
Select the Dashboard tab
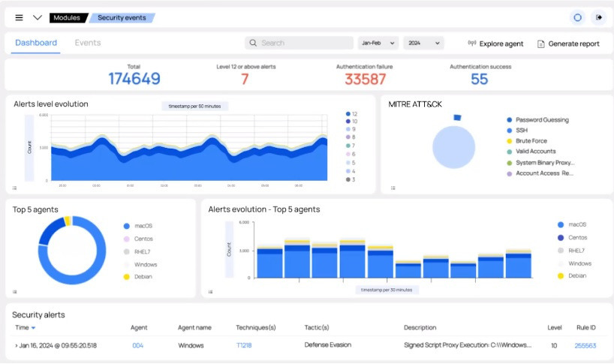[36, 43]
